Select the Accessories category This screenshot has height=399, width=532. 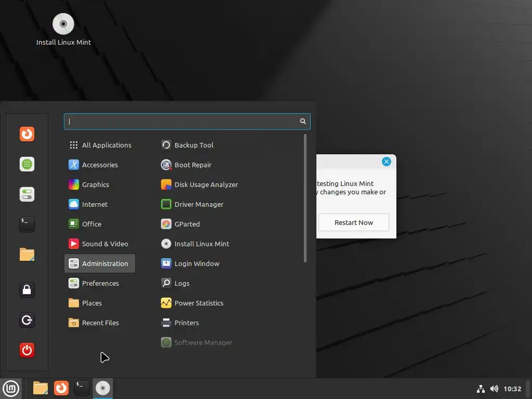click(x=100, y=165)
